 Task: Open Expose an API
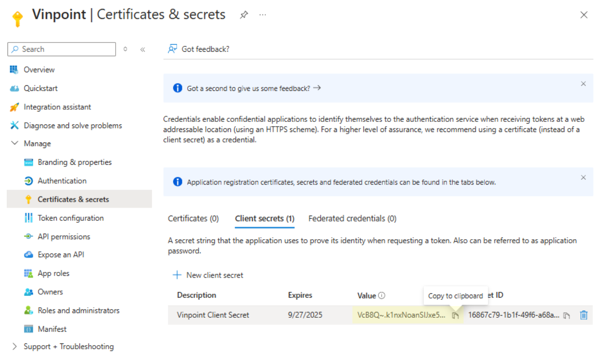pyautogui.click(x=61, y=255)
